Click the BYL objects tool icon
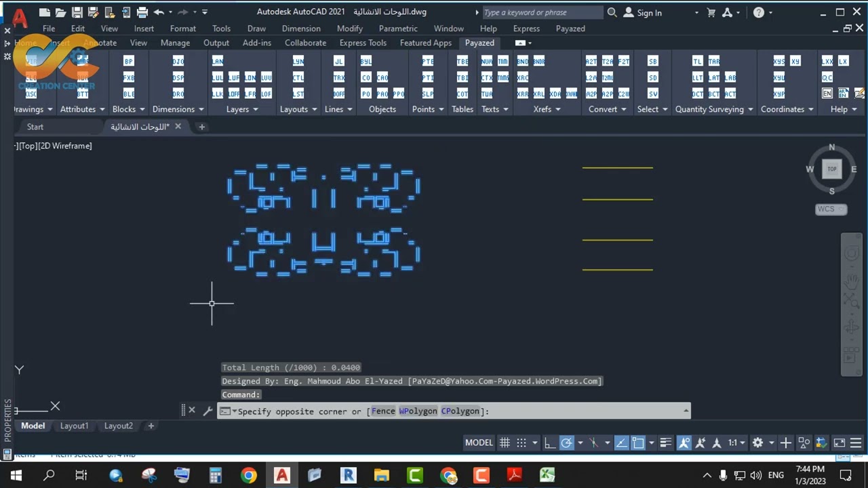 coord(366,61)
